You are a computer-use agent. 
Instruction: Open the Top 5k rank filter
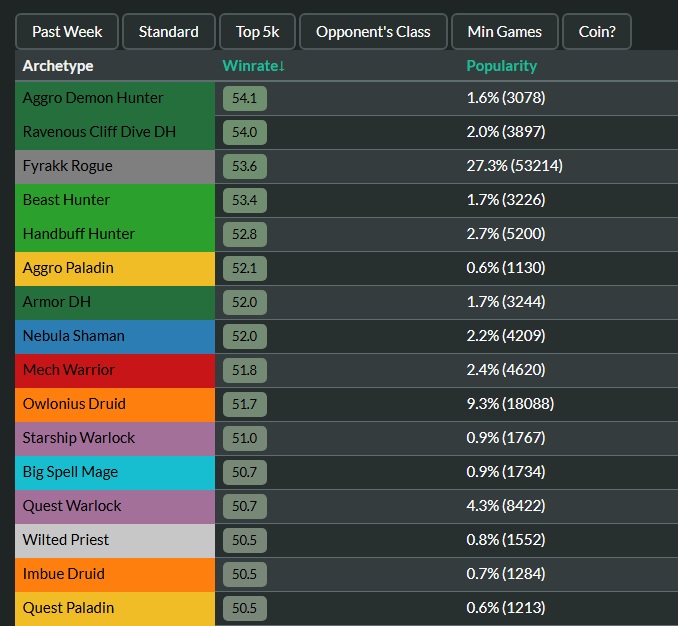pyautogui.click(x=257, y=32)
